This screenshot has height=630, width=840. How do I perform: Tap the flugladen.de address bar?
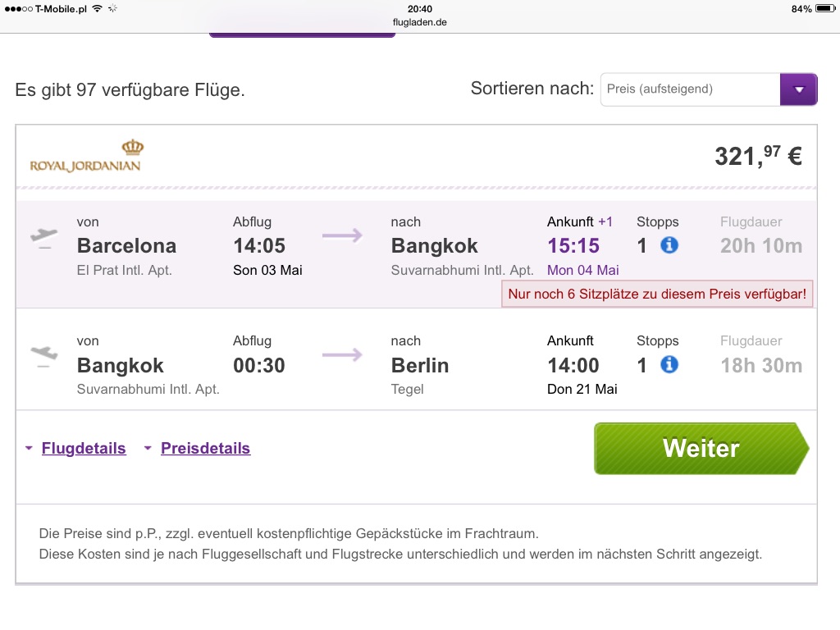point(419,22)
